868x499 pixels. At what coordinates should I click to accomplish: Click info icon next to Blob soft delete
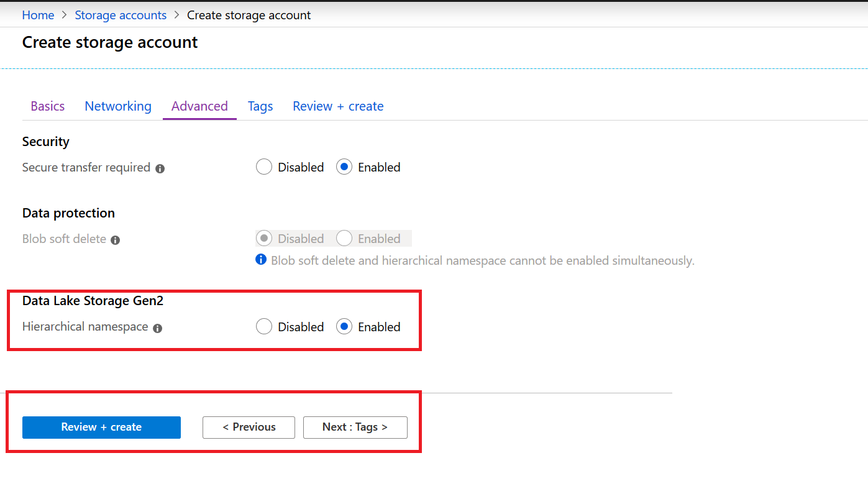click(x=115, y=240)
